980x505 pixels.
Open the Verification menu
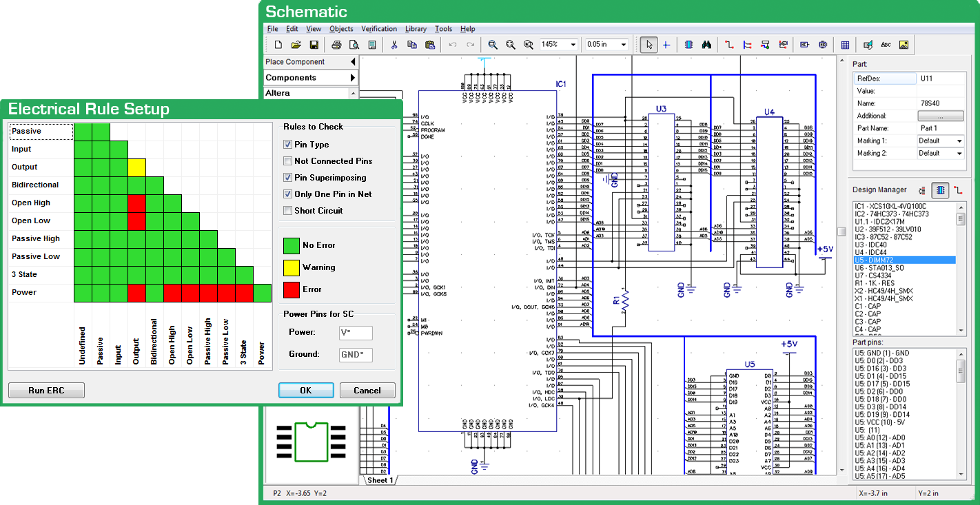[x=379, y=29]
